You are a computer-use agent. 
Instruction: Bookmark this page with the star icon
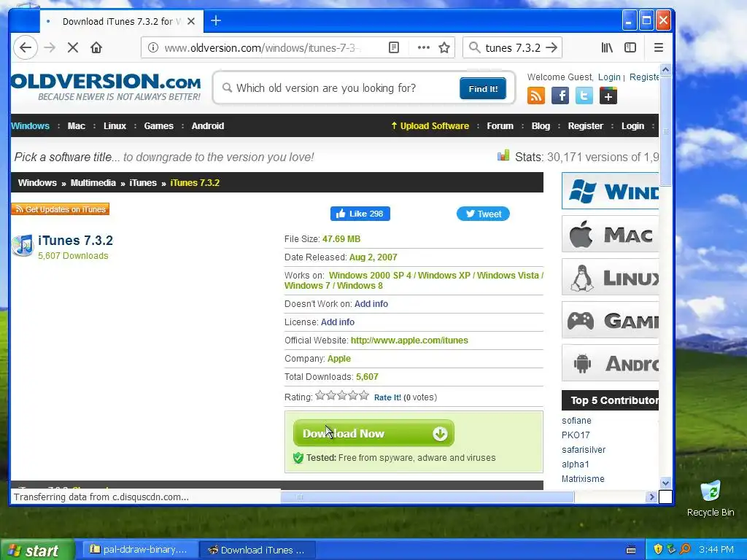pos(444,47)
